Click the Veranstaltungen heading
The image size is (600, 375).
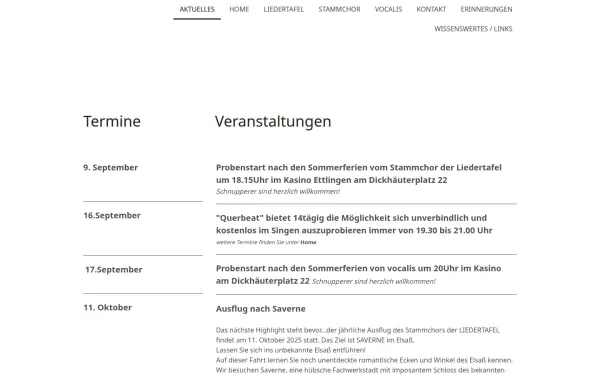[273, 121]
